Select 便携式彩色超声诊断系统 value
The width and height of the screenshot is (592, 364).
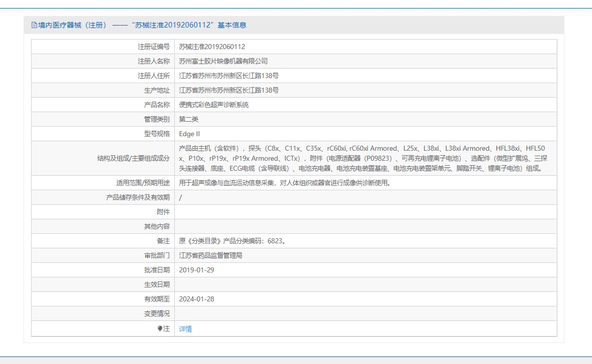[214, 105]
